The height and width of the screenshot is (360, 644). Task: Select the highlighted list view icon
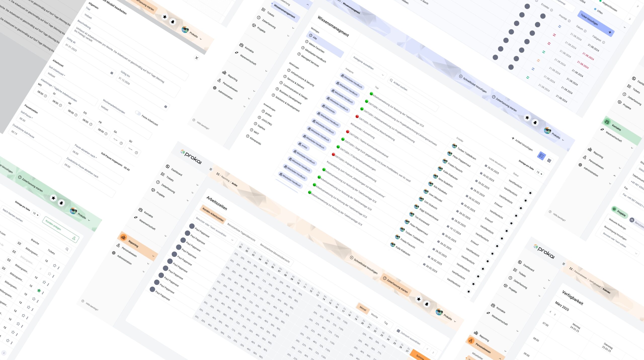tap(541, 156)
